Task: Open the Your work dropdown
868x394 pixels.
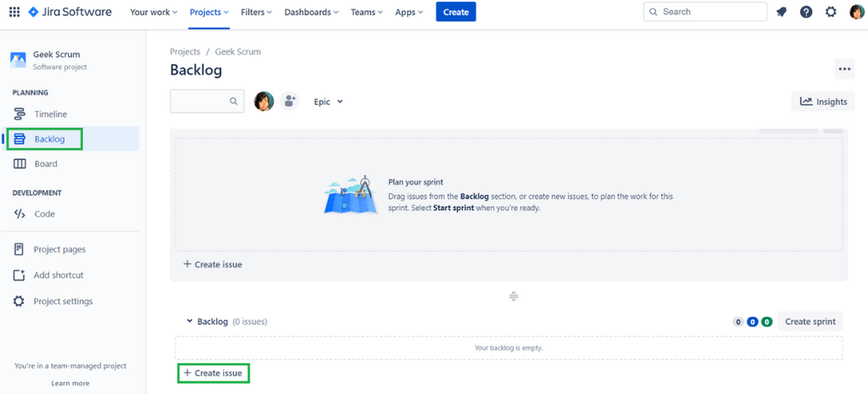Action: [x=153, y=12]
